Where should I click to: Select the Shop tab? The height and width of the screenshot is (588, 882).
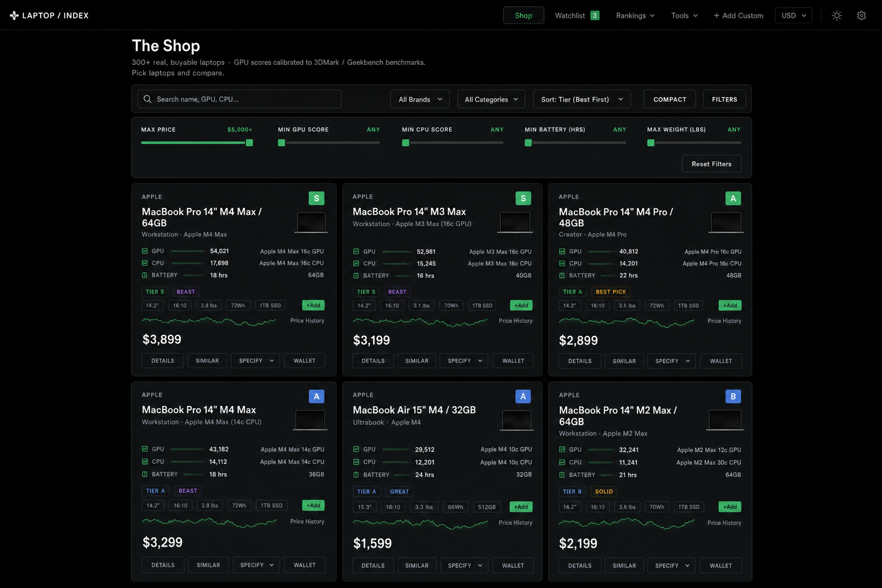coord(523,16)
